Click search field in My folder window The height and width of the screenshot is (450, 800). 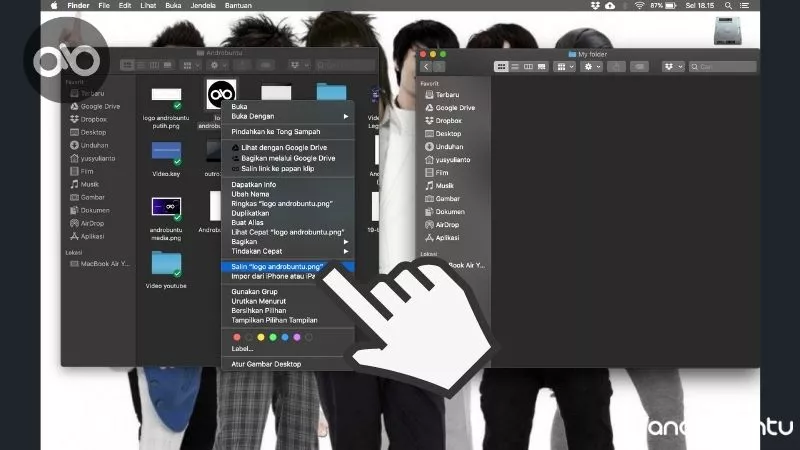tap(722, 67)
